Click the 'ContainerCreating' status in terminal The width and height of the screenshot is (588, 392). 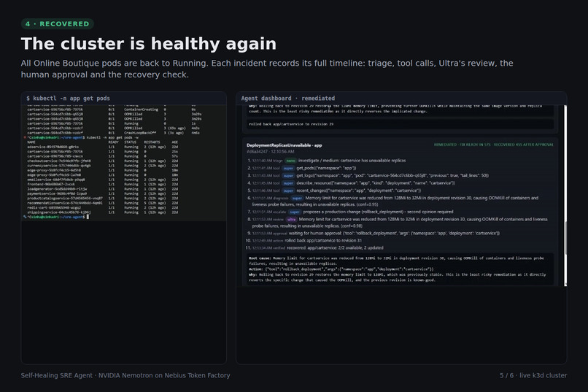pyautogui.click(x=141, y=109)
